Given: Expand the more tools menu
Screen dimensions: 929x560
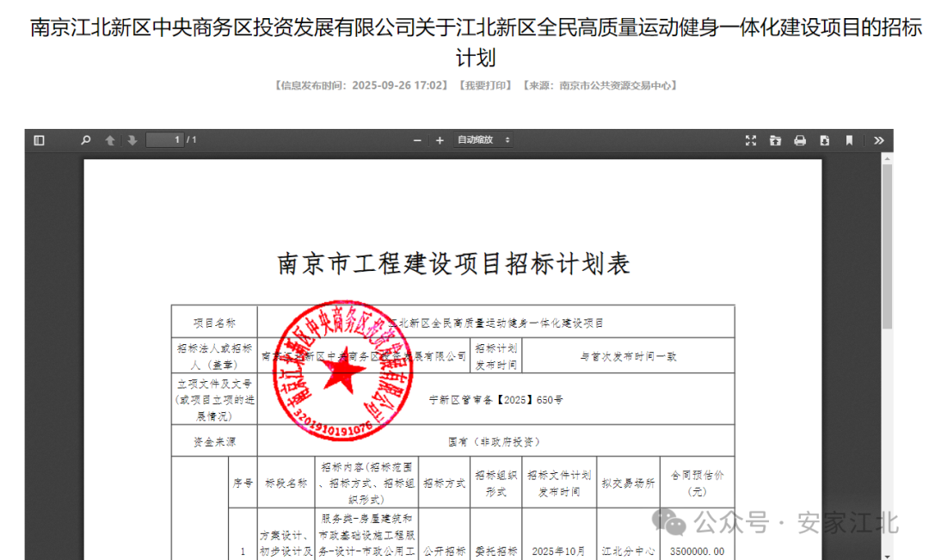Looking at the screenshot, I should 878,139.
